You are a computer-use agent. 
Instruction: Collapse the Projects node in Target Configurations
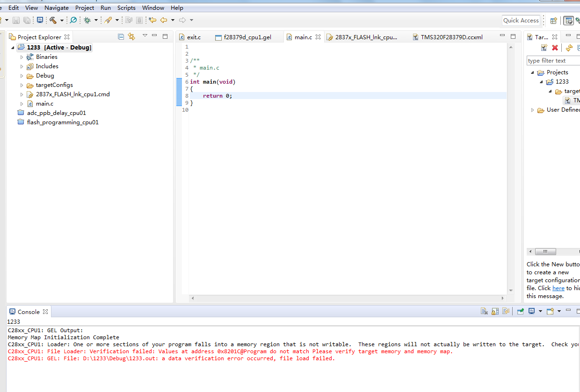click(532, 72)
